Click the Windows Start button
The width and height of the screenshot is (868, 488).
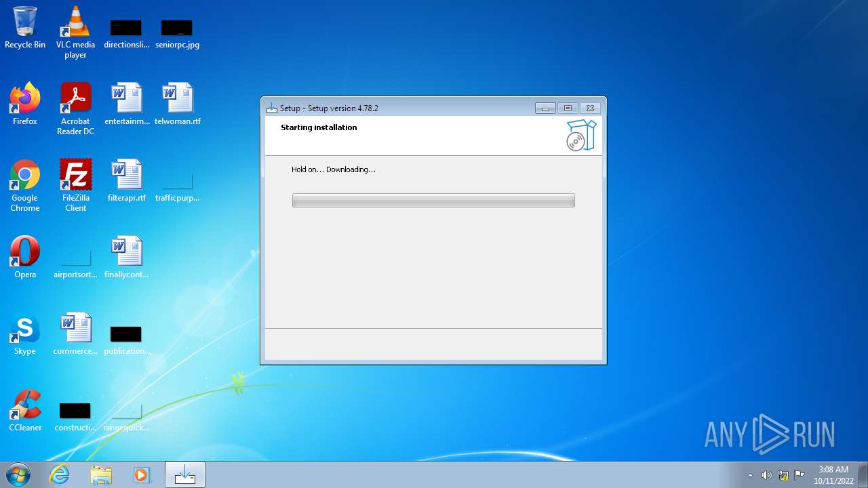18,474
